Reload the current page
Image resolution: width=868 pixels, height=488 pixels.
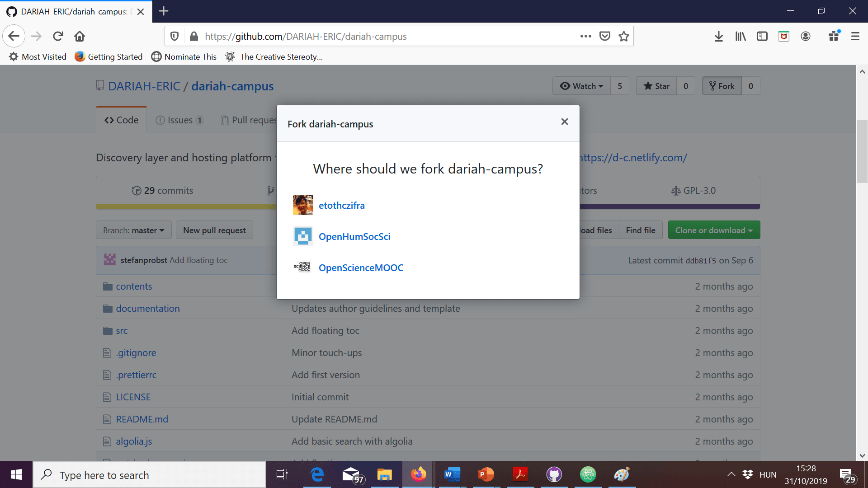coord(58,36)
